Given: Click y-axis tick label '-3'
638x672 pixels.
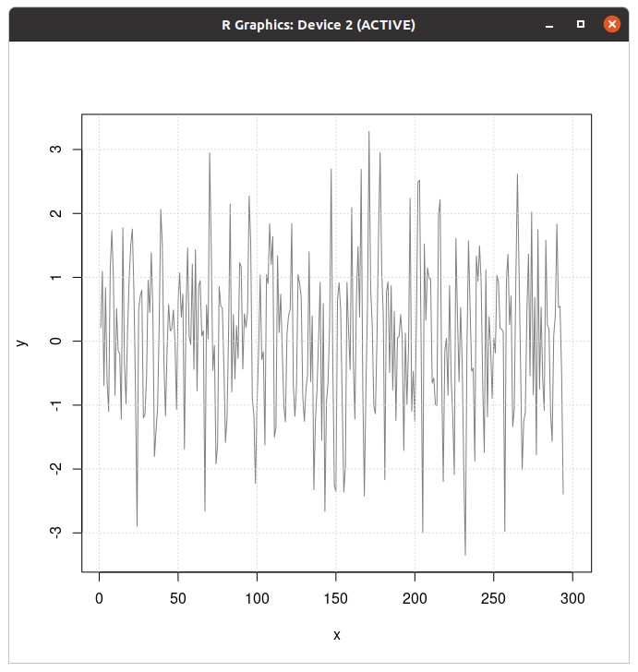Looking at the screenshot, I should click(55, 534).
